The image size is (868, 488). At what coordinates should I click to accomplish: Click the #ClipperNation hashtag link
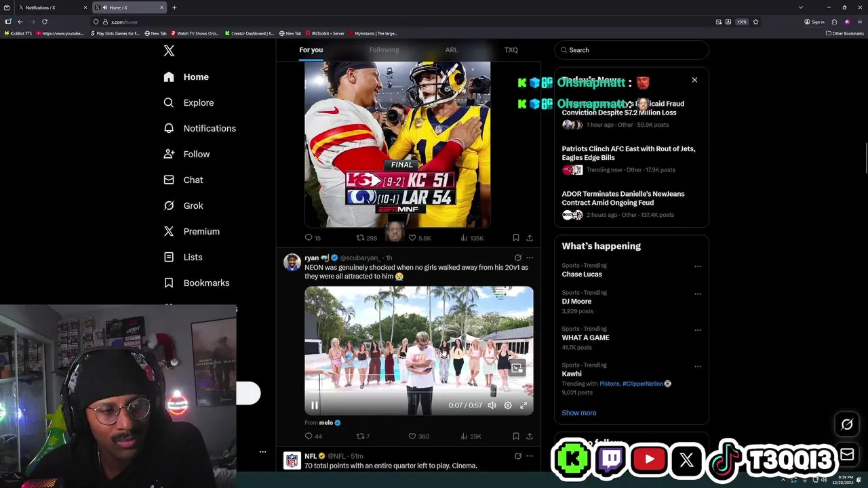pyautogui.click(x=643, y=384)
